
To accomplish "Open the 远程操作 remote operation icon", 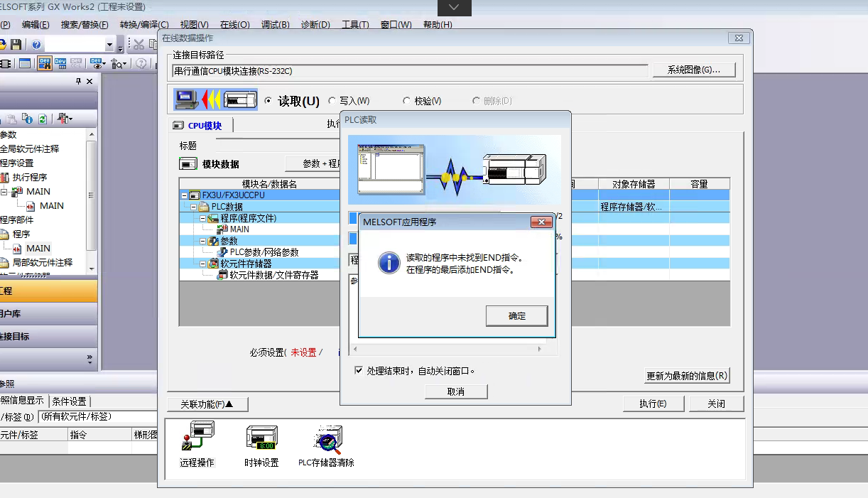I will [x=197, y=440].
